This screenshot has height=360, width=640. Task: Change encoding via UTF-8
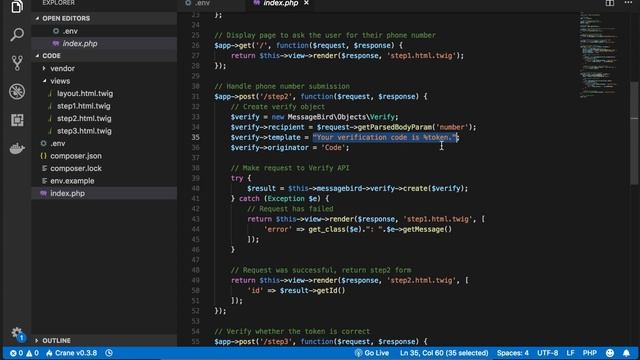547,353
